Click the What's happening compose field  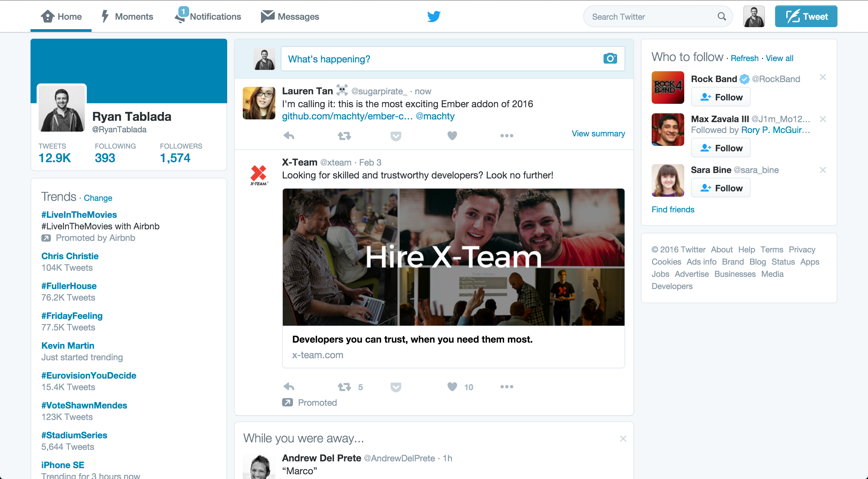click(453, 59)
